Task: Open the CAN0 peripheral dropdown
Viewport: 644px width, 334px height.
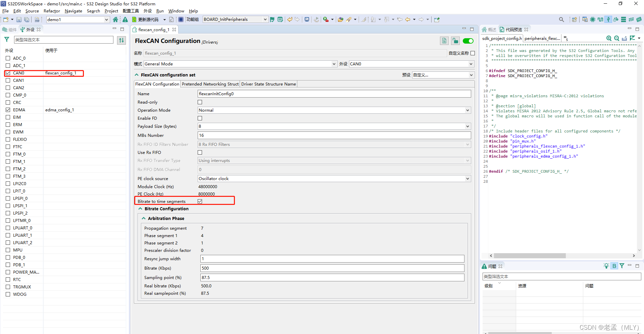Action: coord(411,64)
